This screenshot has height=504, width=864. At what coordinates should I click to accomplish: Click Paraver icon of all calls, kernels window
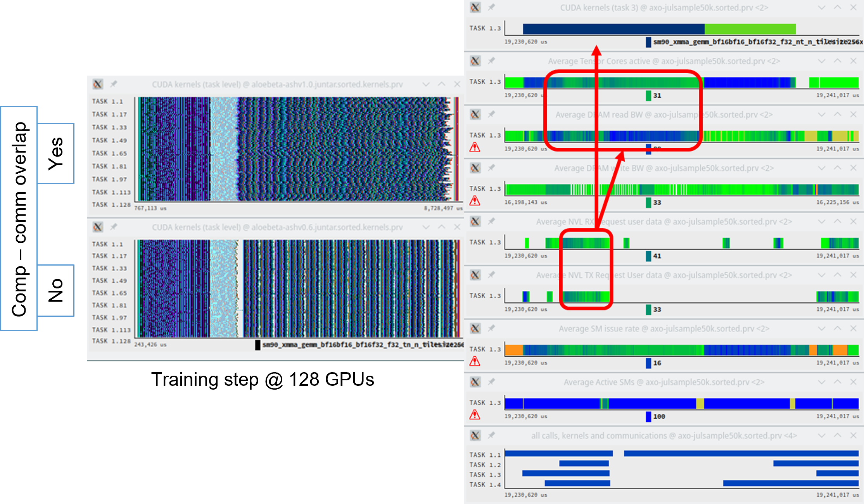[475, 435]
